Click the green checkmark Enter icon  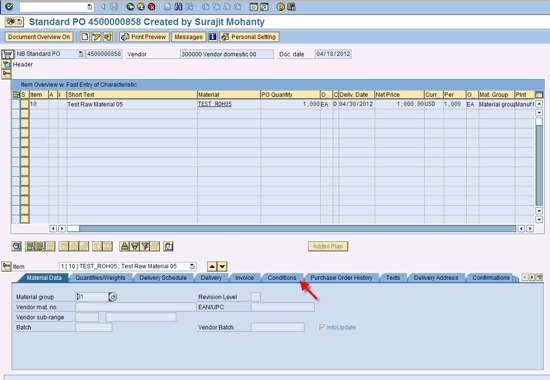point(9,6)
